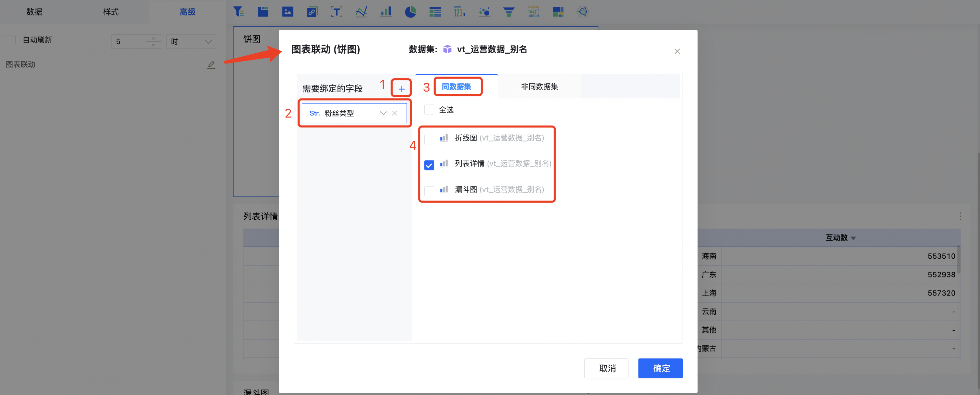The image size is (980, 395).
Task: Click the 上海 table cell
Action: 709,293
